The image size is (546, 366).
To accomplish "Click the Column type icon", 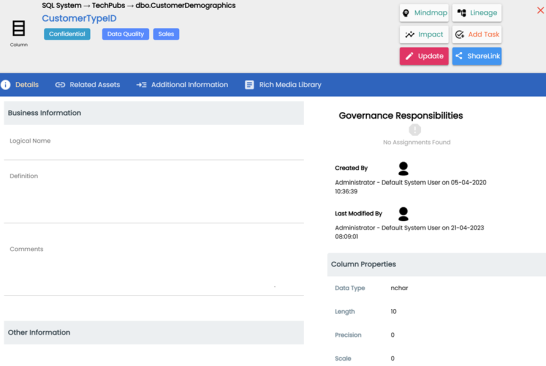I will click(19, 28).
